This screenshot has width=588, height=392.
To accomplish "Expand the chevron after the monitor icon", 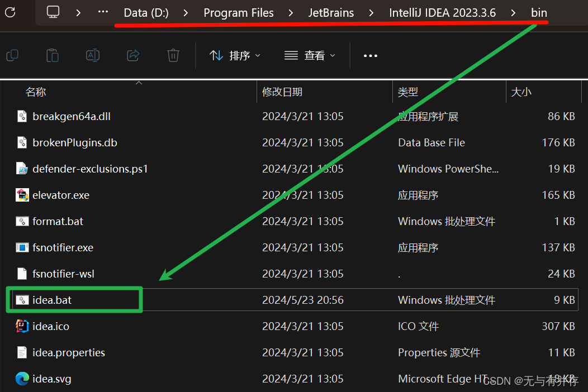I will click(x=78, y=13).
